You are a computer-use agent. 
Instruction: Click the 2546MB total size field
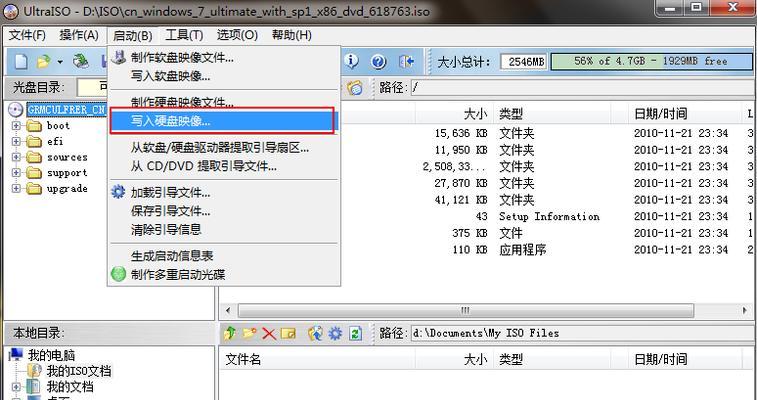tap(524, 62)
